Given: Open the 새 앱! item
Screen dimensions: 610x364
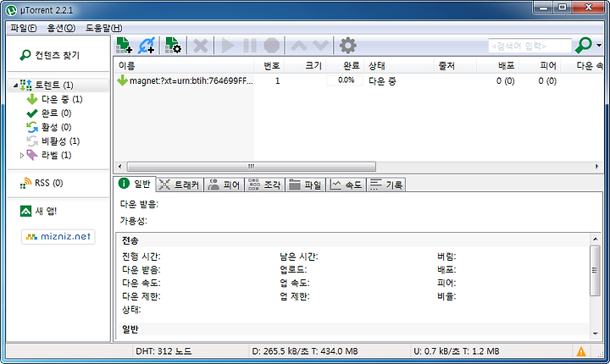Looking at the screenshot, I should coord(38,211).
